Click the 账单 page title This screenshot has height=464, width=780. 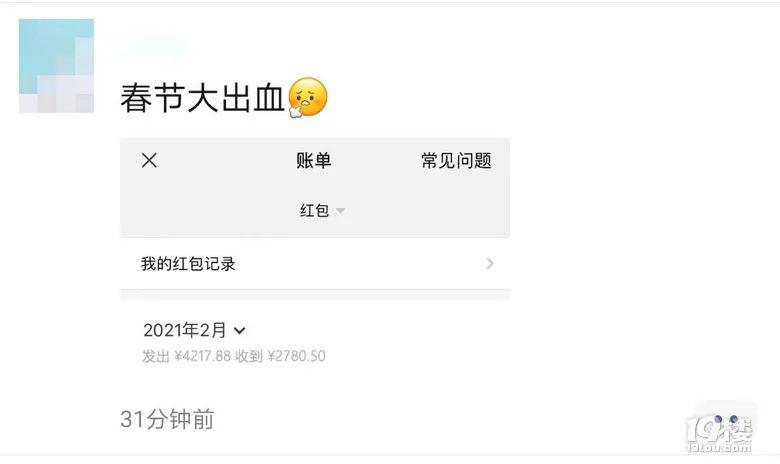pyautogui.click(x=313, y=161)
